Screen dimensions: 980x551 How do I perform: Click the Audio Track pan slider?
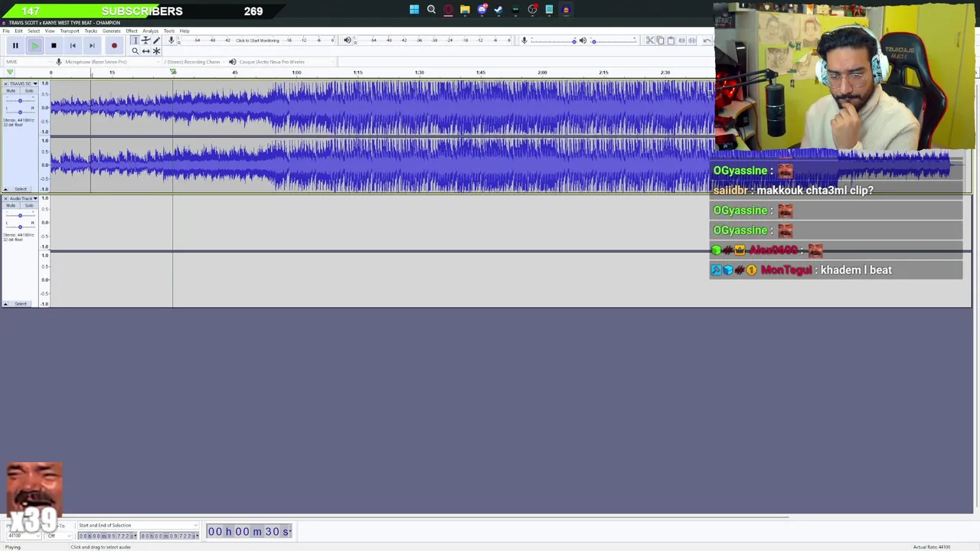tap(20, 227)
